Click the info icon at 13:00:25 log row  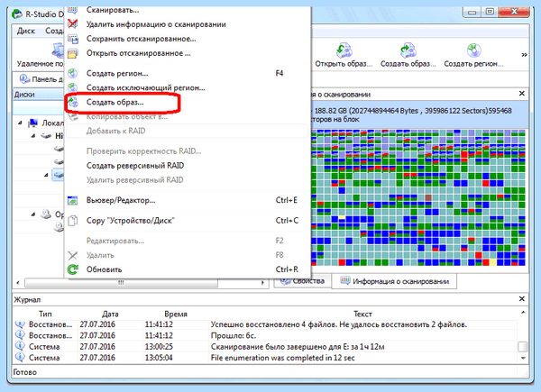[x=20, y=346]
